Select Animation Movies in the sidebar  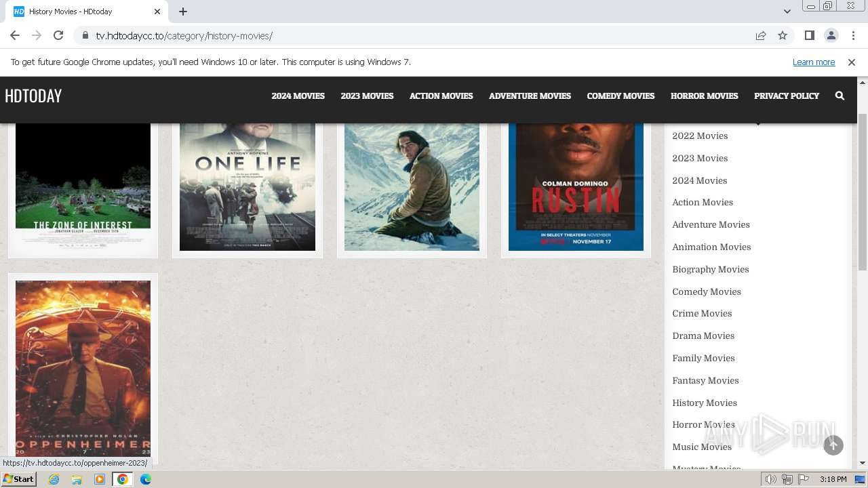pyautogui.click(x=711, y=247)
